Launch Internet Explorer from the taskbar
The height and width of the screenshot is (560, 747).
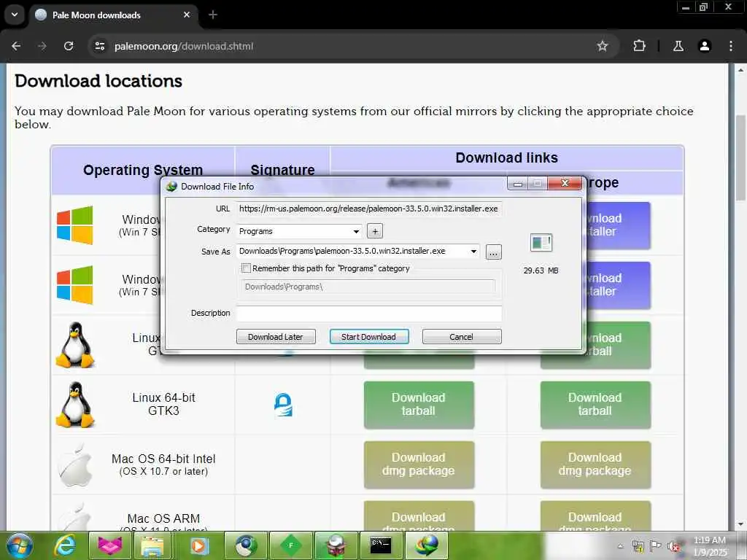[64, 545]
